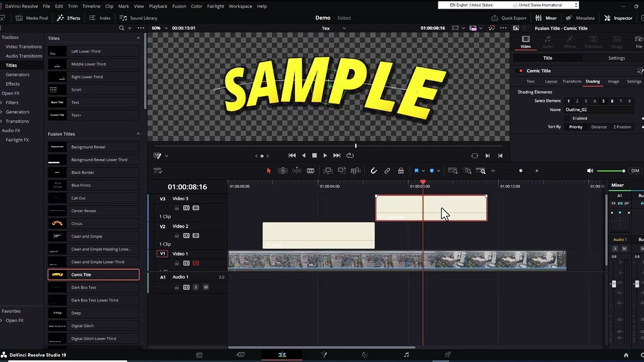Play the timeline forward

pyautogui.click(x=325, y=156)
